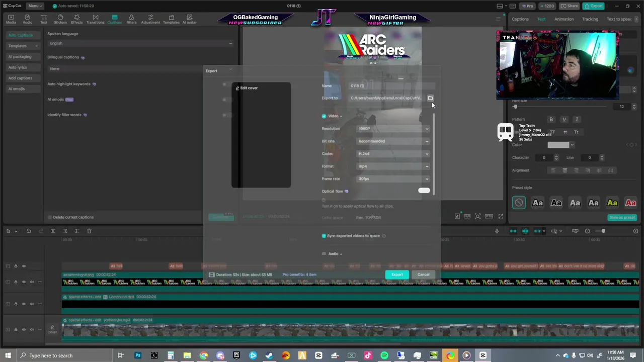Click the undo arrow above the timeline

click(x=29, y=231)
